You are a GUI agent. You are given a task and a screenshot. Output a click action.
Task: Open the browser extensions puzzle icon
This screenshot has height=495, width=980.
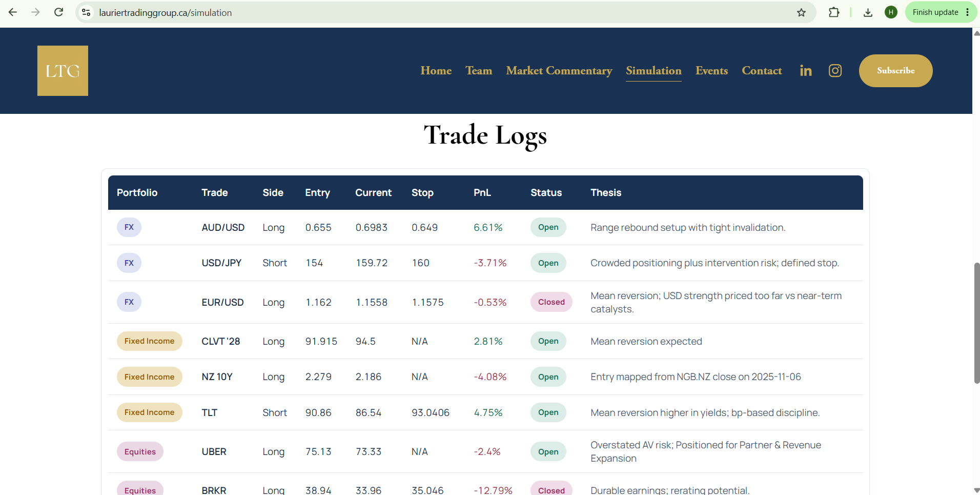tap(834, 12)
